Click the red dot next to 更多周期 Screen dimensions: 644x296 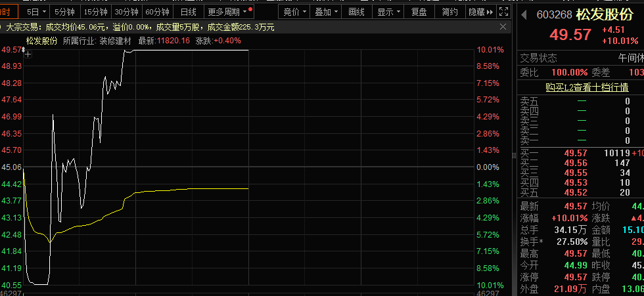[250, 10]
